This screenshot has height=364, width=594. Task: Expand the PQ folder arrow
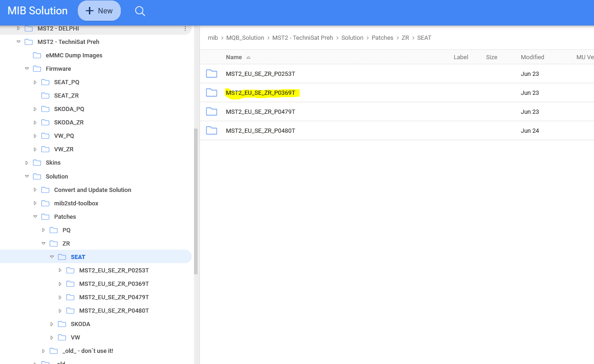(x=44, y=230)
